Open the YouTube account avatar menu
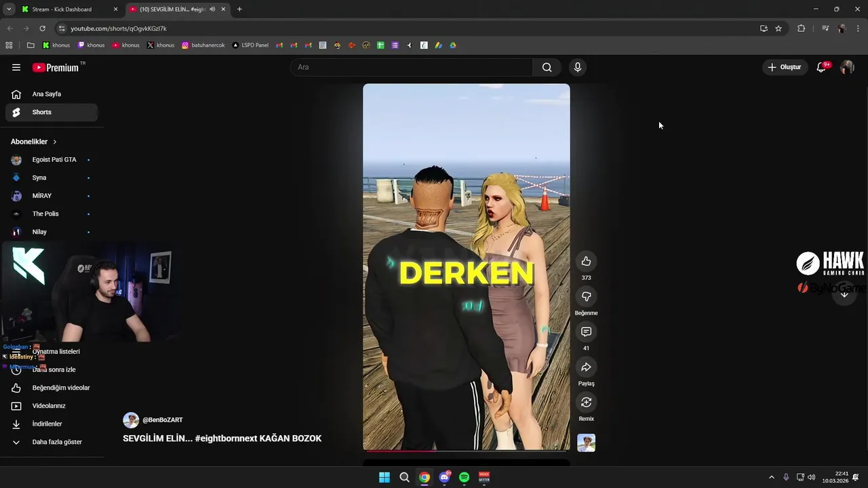This screenshot has width=868, height=488. (847, 67)
